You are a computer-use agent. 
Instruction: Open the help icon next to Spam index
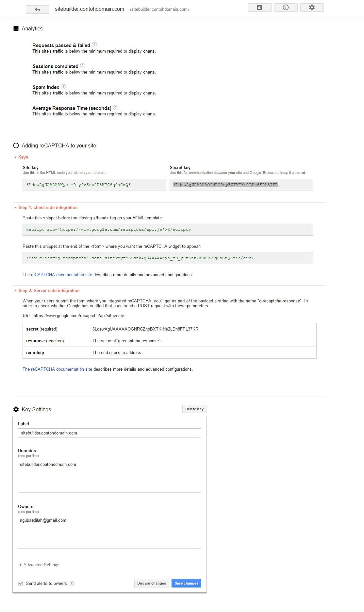(63, 87)
